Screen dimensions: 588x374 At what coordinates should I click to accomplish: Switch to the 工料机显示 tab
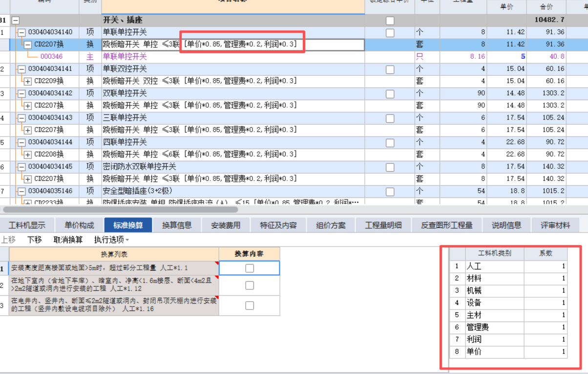point(27,224)
